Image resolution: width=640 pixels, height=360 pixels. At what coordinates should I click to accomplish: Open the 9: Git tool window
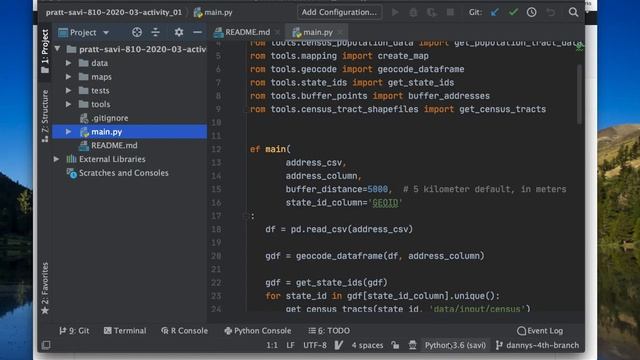point(74,331)
